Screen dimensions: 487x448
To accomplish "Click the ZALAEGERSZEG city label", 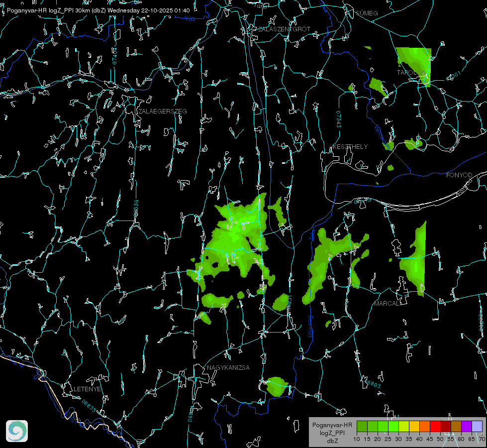I will tap(163, 112).
